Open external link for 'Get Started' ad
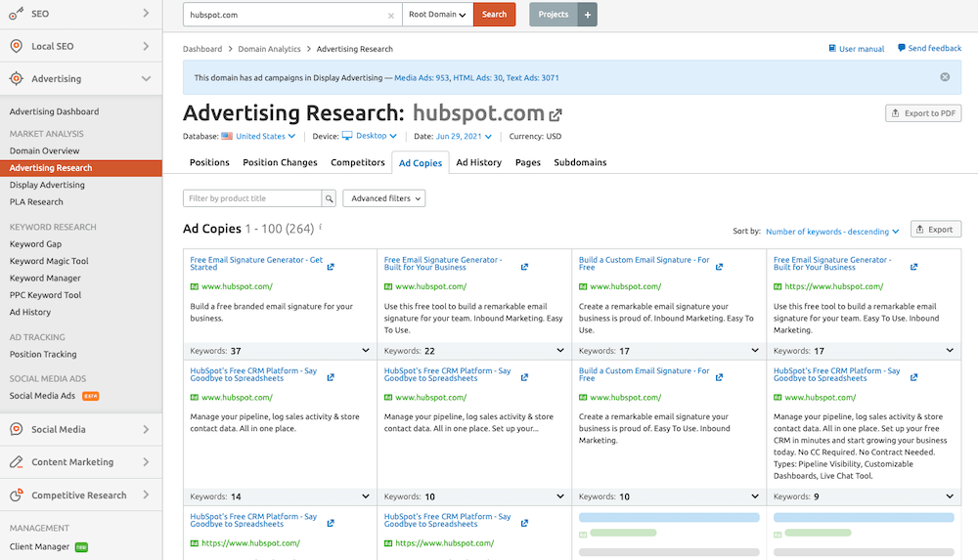 tap(331, 267)
